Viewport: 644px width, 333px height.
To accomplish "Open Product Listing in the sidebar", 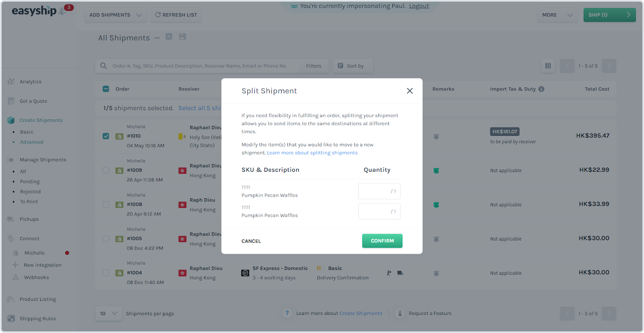I will tap(38, 299).
